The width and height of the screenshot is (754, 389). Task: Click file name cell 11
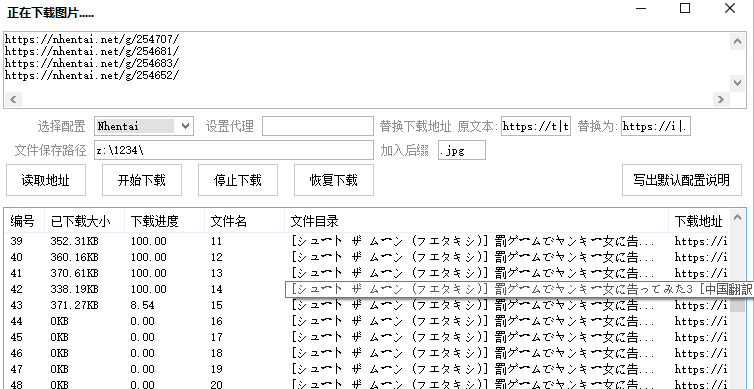[216, 241]
